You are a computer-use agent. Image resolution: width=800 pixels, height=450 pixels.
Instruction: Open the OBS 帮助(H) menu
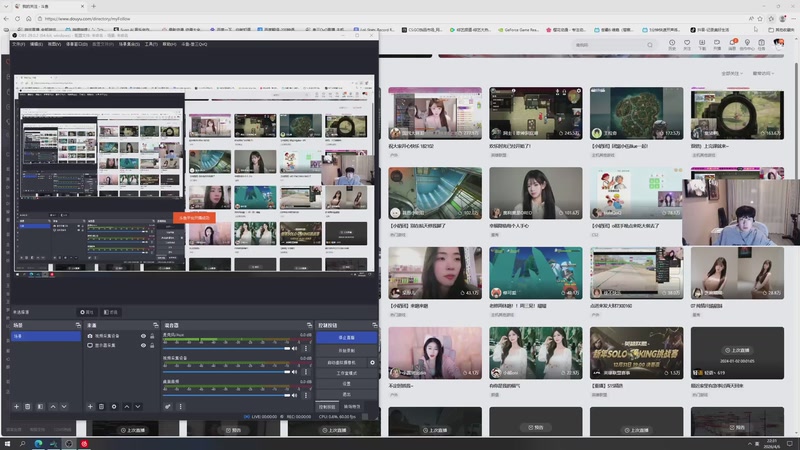tap(169, 44)
